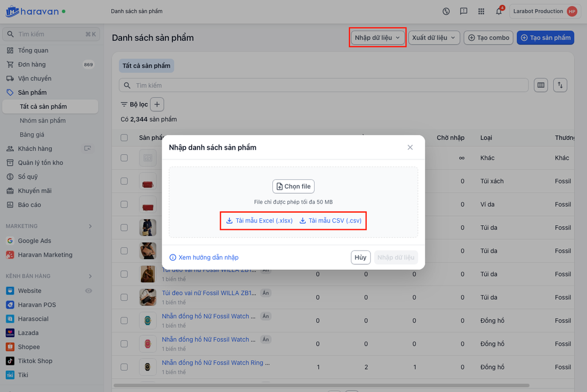
Task: Click the sort order icon
Action: click(x=561, y=85)
